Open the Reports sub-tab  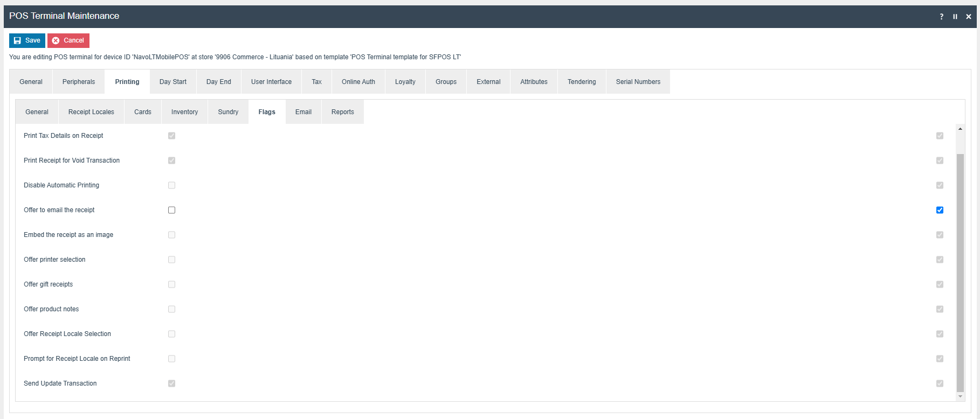coord(343,112)
